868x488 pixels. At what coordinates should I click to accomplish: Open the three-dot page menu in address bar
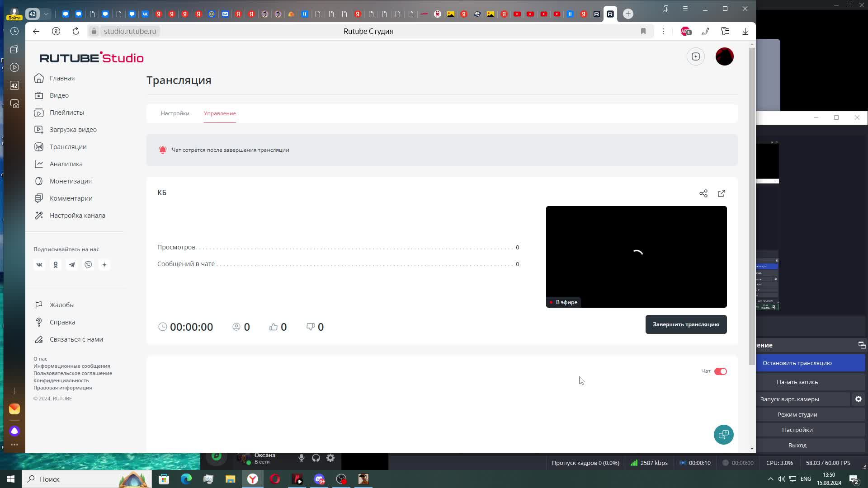point(663,31)
